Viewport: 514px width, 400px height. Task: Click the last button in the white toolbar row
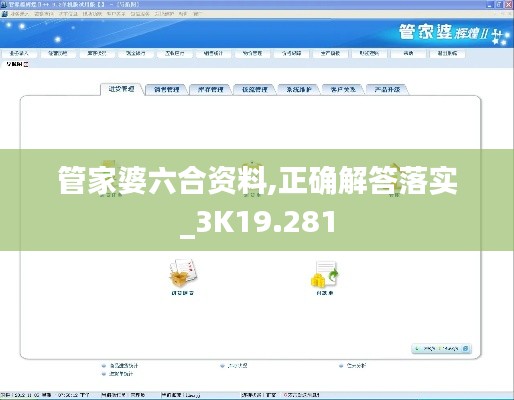(447, 53)
